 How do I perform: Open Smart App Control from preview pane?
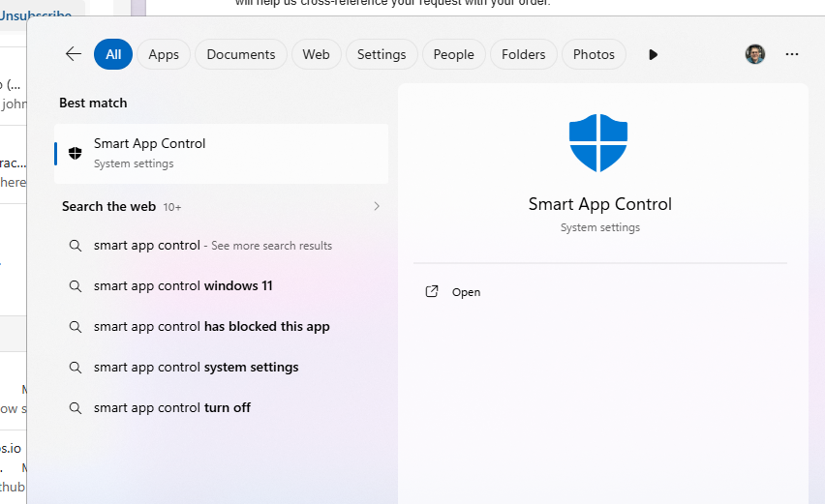tap(466, 292)
